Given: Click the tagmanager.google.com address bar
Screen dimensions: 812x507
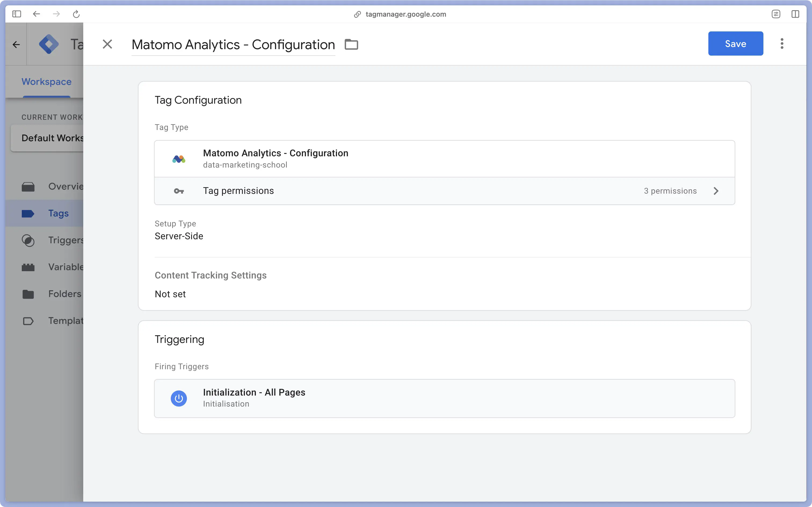Looking at the screenshot, I should coord(406,14).
